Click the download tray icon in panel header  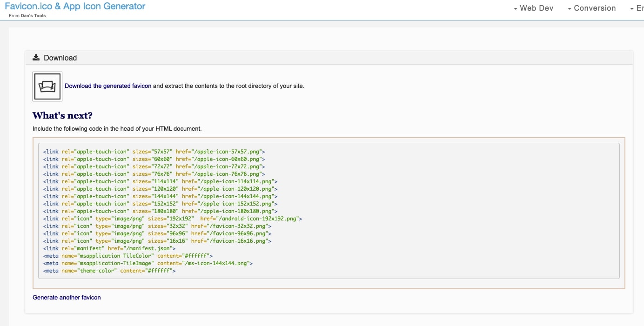36,58
